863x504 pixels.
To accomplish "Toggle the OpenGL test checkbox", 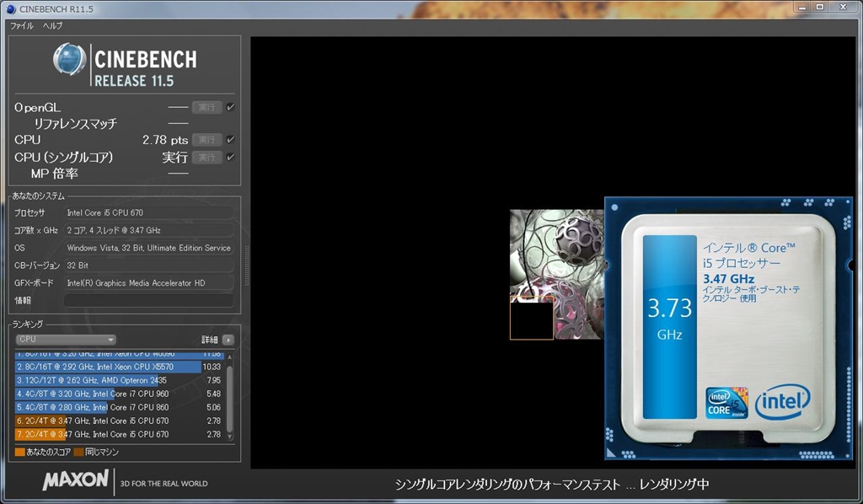I will click(x=231, y=107).
